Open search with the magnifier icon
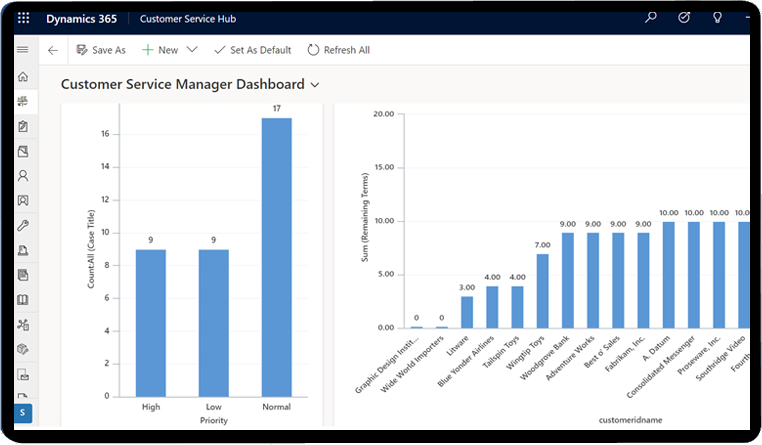 click(650, 18)
